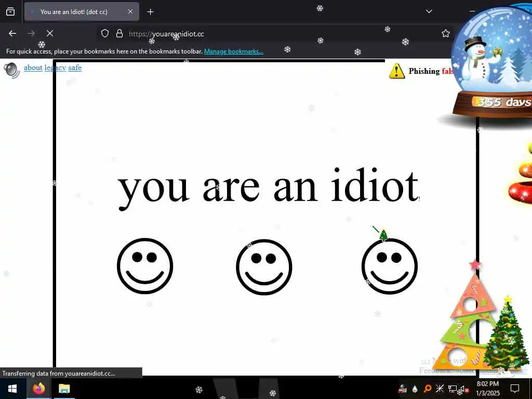532x399 pixels.
Task: Open the Firefox View icon at top-left
Action: [x=10, y=11]
